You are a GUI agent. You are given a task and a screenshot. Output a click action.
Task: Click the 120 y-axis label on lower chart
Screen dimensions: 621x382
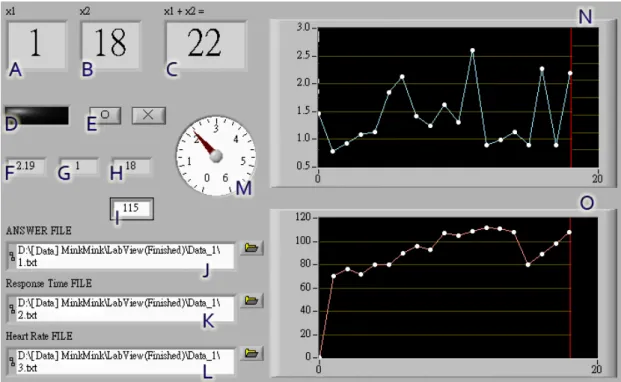point(303,217)
